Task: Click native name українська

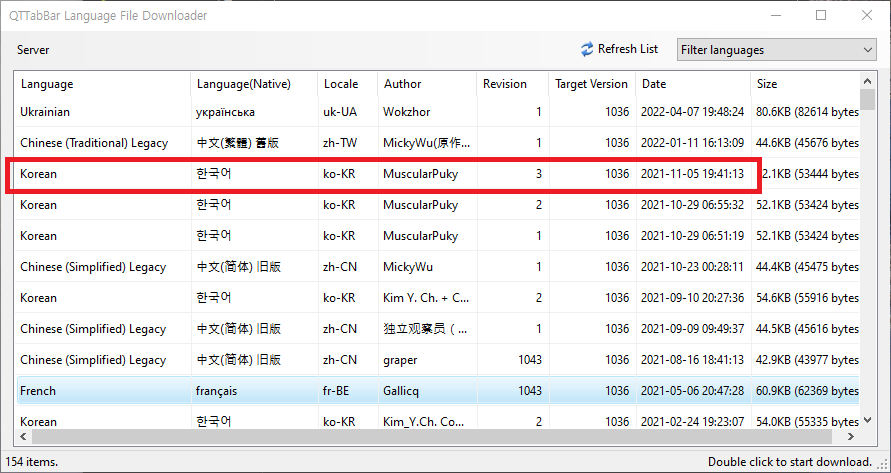Action: point(225,112)
